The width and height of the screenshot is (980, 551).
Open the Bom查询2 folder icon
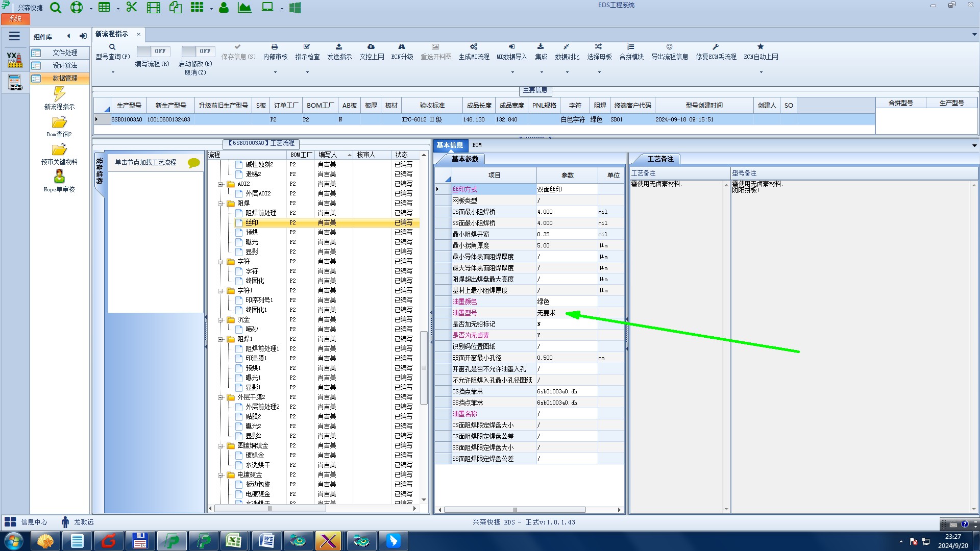click(59, 123)
